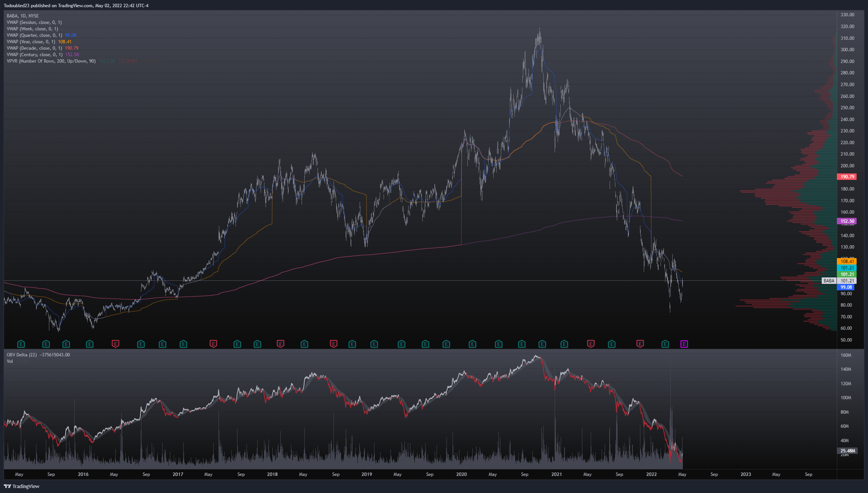Click the BABA symbol tag on price line
868x493 pixels.
point(829,281)
